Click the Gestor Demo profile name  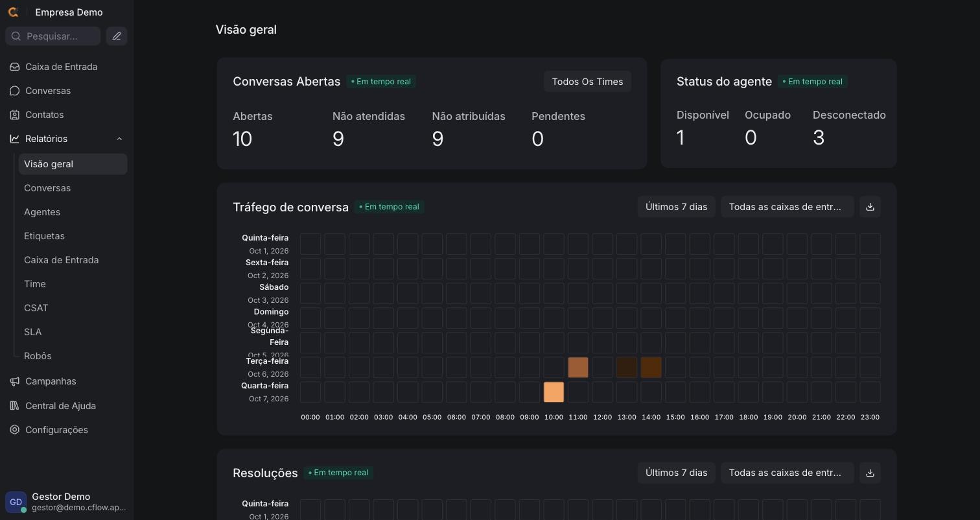pos(61,497)
